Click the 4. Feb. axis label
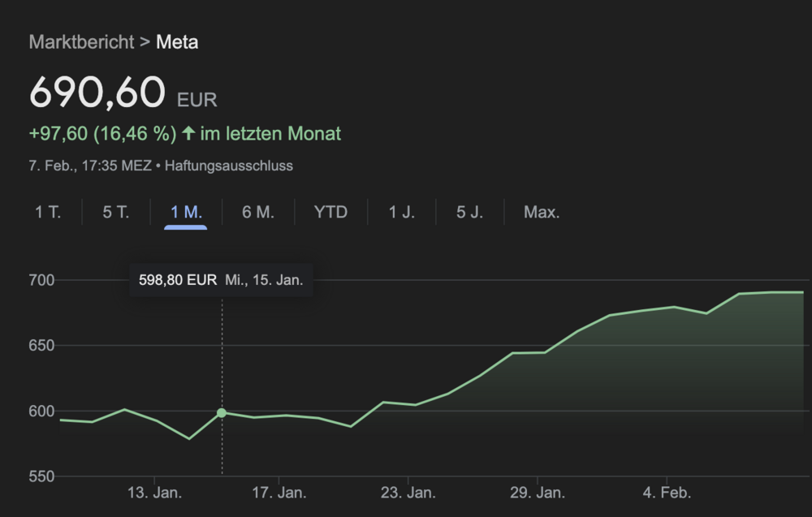Screen dimensions: 812x517 667,493
